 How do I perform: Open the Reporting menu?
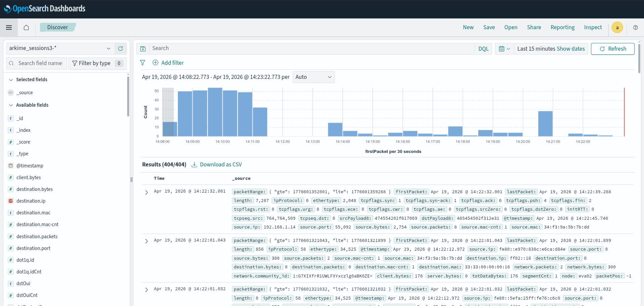click(x=562, y=28)
